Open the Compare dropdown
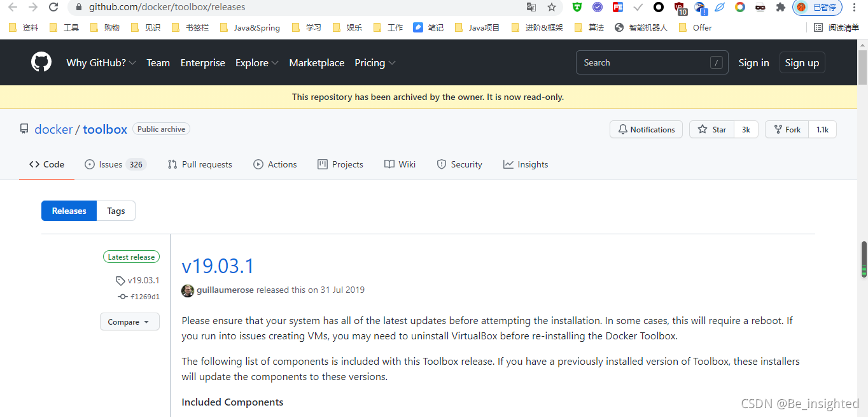This screenshot has width=868, height=417. click(130, 322)
